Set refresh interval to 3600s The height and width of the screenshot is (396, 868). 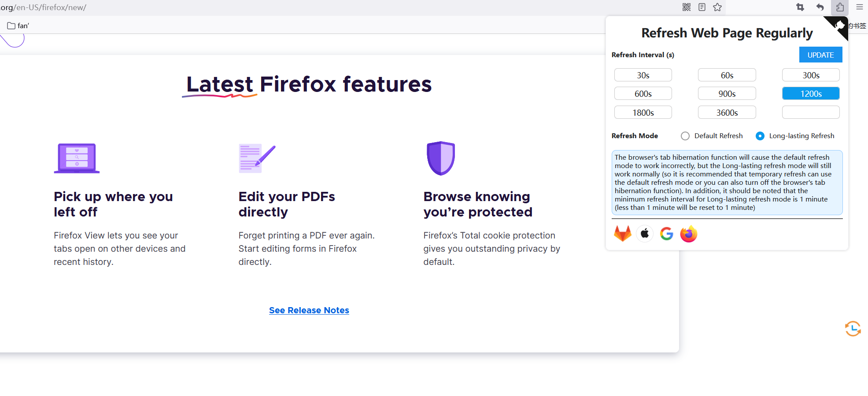[x=727, y=113]
